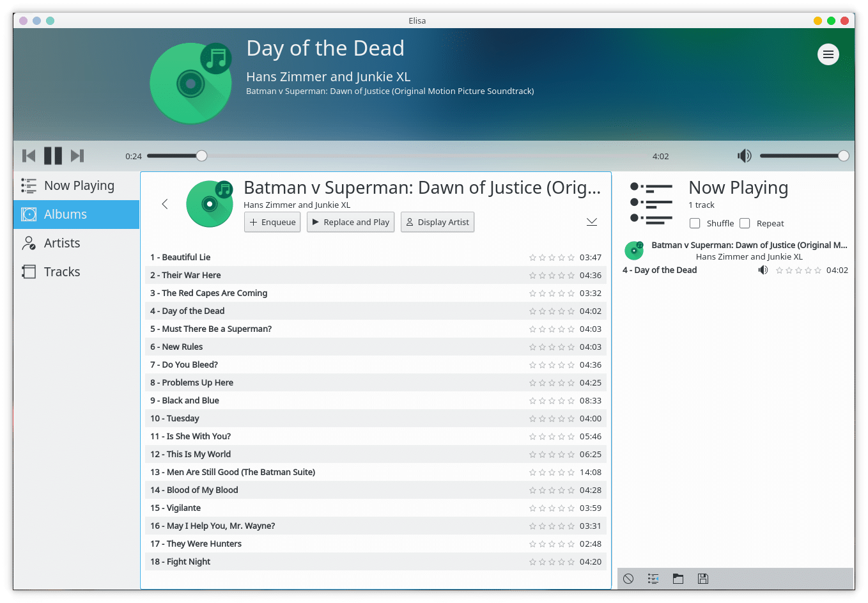Image resolution: width=868 pixels, height=603 pixels.
Task: Select track 10 - Tuesday
Action: [376, 418]
